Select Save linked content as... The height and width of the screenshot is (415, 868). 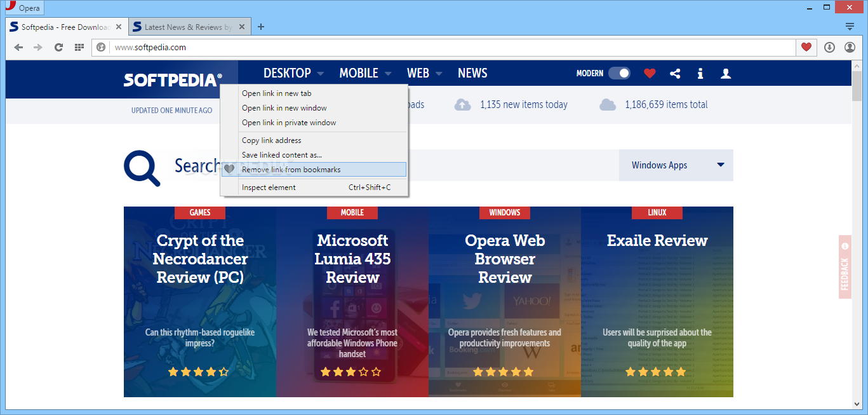click(x=314, y=155)
